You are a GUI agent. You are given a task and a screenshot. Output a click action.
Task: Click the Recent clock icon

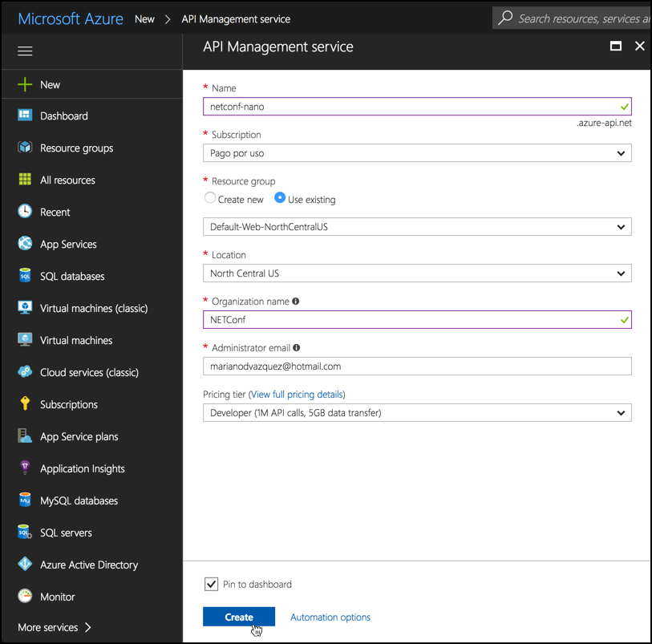click(x=25, y=211)
